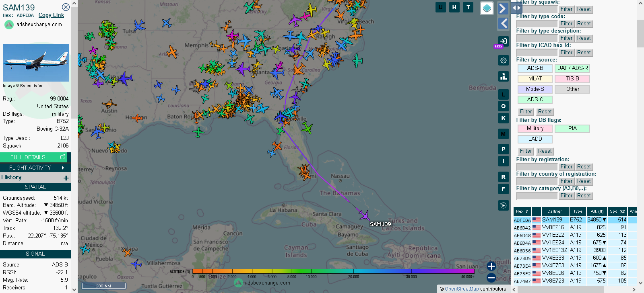The width and height of the screenshot is (644, 293).
Task: Click Reset next to the type code field
Action: point(584,24)
